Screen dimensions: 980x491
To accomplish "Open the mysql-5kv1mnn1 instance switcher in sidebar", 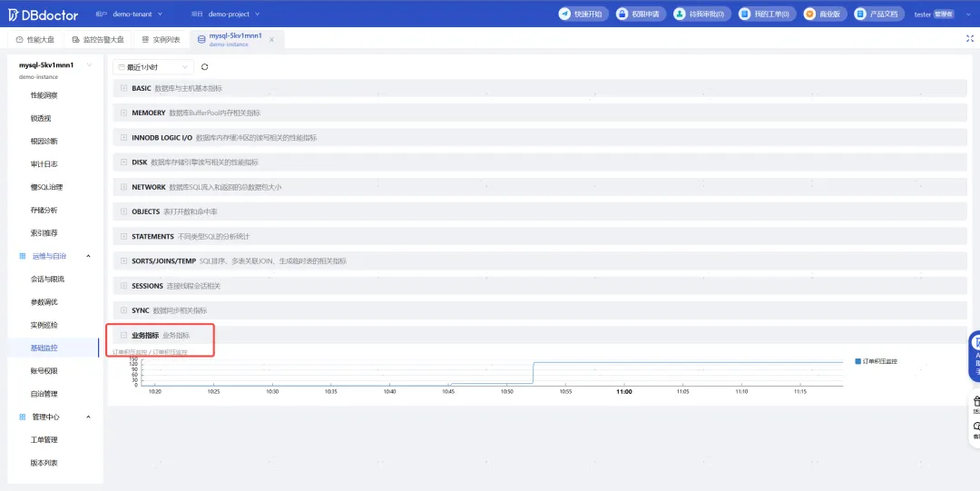I will pyautogui.click(x=89, y=65).
